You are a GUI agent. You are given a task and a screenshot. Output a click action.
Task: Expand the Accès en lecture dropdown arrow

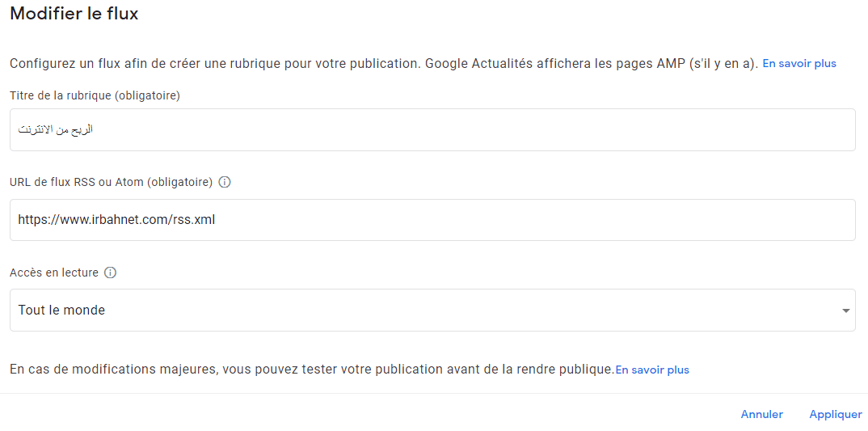(x=845, y=311)
